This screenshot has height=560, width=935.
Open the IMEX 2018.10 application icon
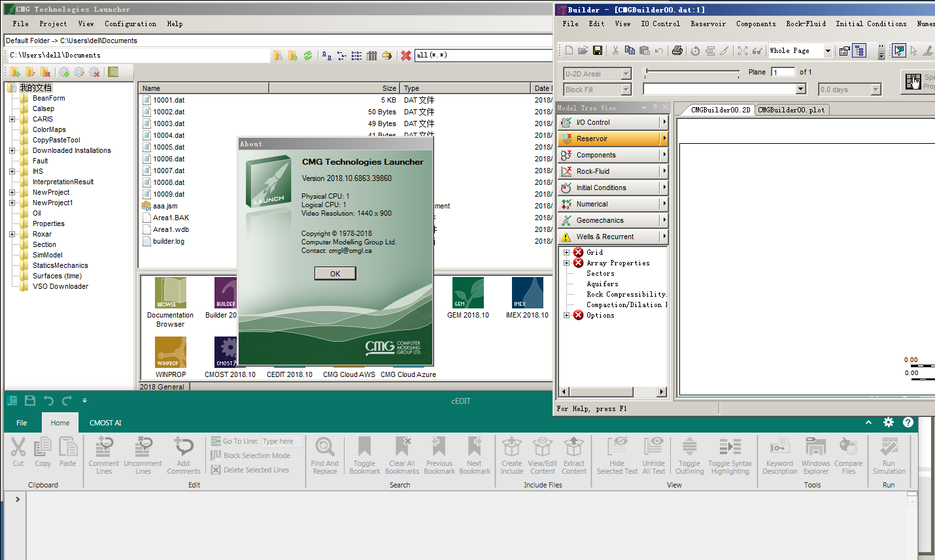(x=528, y=293)
